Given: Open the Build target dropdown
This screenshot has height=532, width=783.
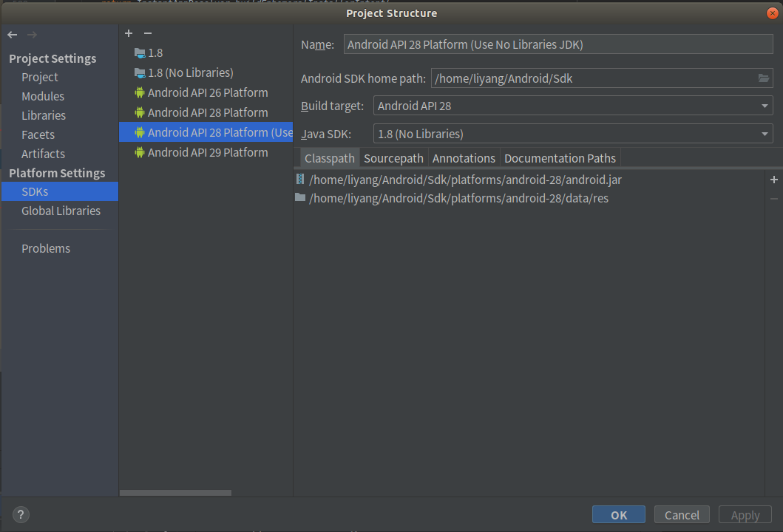Looking at the screenshot, I should pyautogui.click(x=765, y=106).
